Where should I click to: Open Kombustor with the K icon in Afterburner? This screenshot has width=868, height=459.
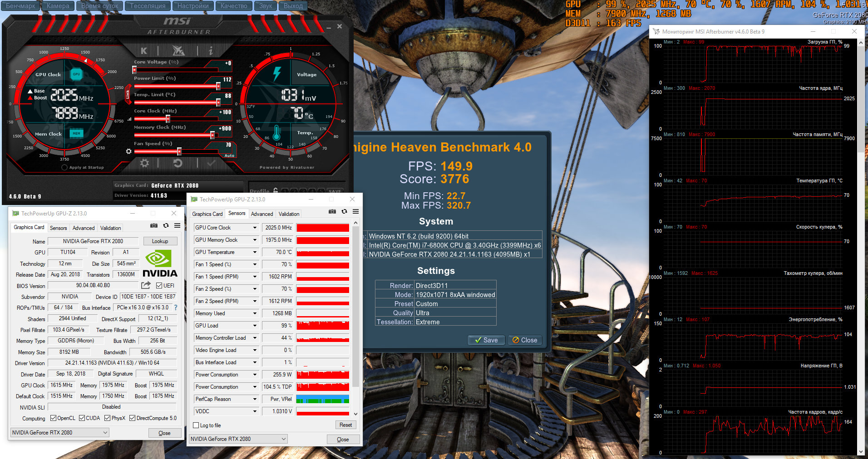tap(144, 51)
